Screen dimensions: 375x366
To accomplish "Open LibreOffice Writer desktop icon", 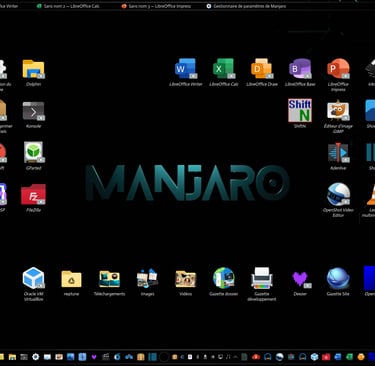I will [186, 69].
